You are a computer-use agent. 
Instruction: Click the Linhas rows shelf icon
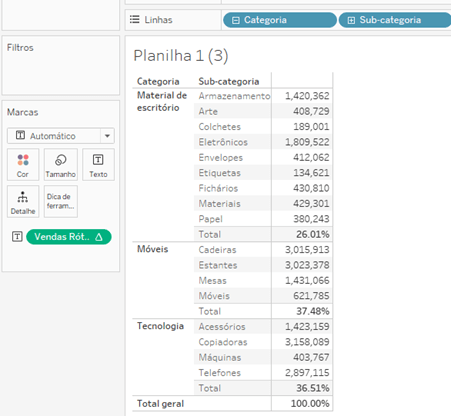[135, 19]
